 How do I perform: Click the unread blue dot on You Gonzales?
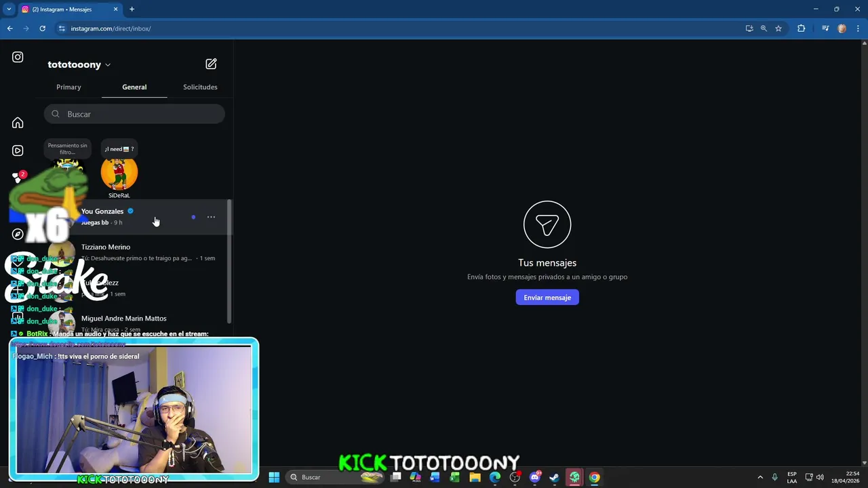pos(193,218)
